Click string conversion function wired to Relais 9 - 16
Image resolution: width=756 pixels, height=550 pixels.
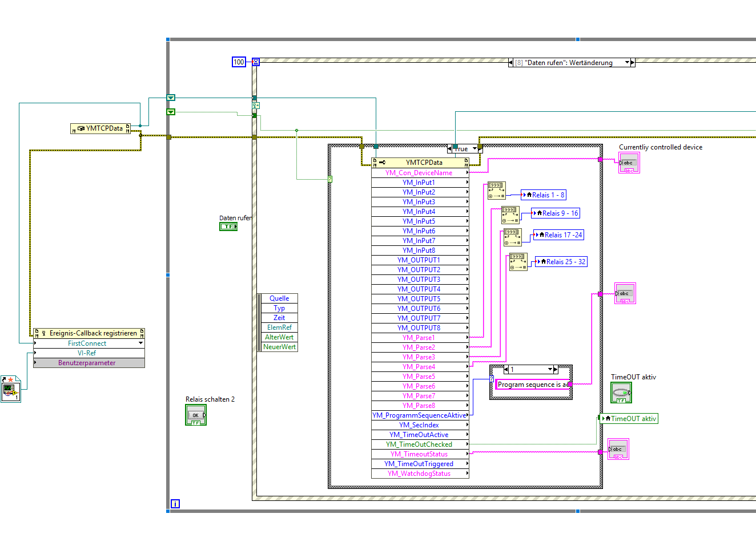pyautogui.click(x=510, y=215)
